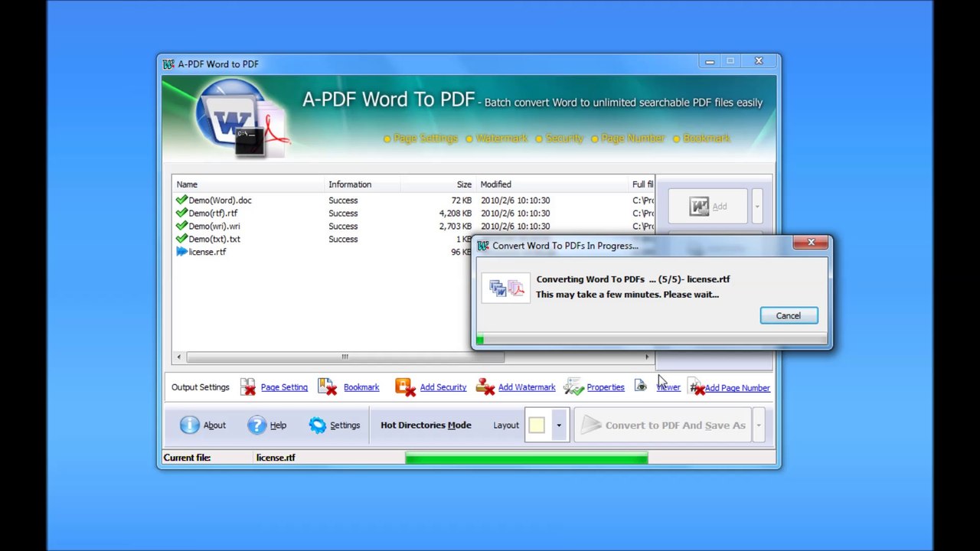The image size is (980, 551).
Task: Click the Add Watermark stamp icon
Action: tap(485, 387)
